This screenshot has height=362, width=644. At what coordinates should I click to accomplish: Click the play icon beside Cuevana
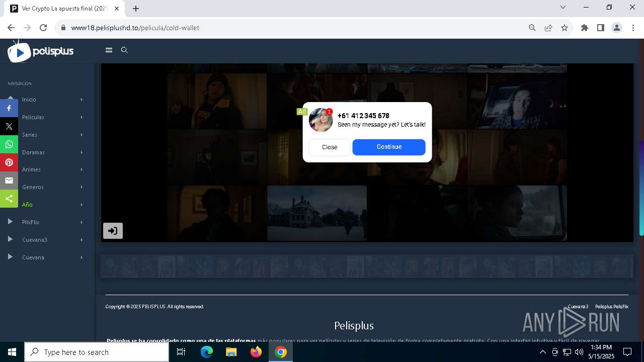point(10,257)
